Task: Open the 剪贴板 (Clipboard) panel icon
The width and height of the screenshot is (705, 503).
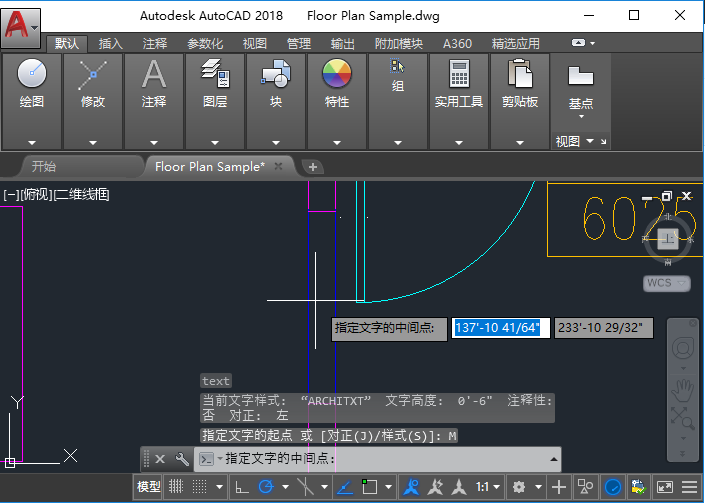Action: [520, 74]
